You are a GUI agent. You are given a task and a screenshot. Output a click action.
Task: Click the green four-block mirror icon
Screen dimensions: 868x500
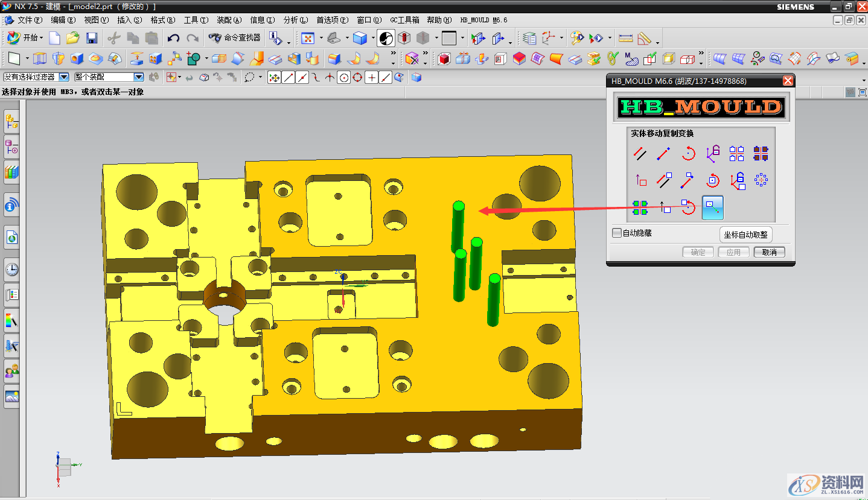coord(640,207)
